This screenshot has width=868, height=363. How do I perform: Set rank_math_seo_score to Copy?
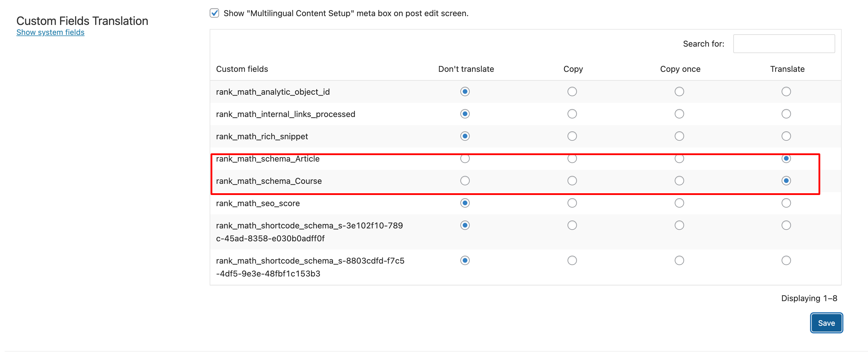(x=572, y=203)
